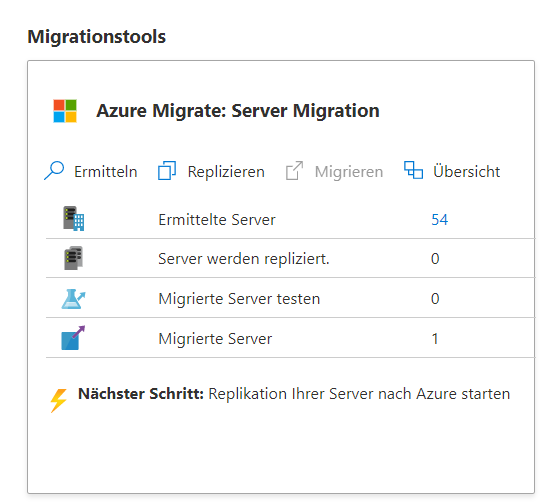The height and width of the screenshot is (504, 551).
Task: Click the Replizieren copy icon
Action: point(167,171)
